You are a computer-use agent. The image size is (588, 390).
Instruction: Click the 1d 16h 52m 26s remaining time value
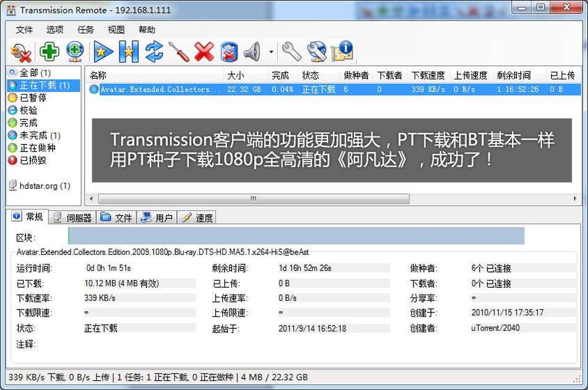[x=305, y=268]
